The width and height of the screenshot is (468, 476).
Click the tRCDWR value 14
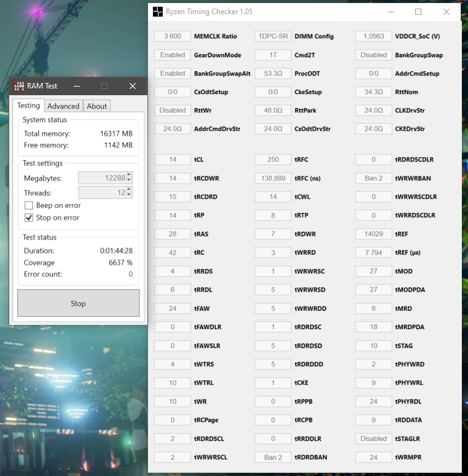173,178
